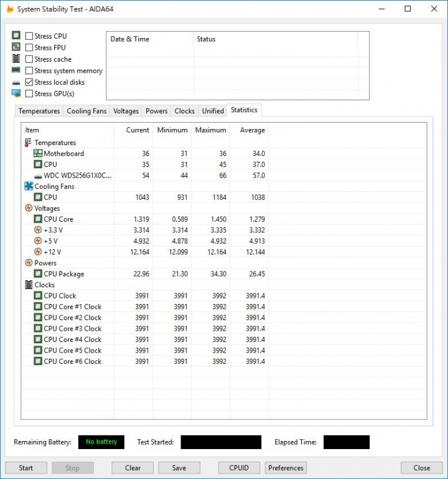
Task: Click the 'CPU Core #3 Clock' row label
Action: pos(73,328)
